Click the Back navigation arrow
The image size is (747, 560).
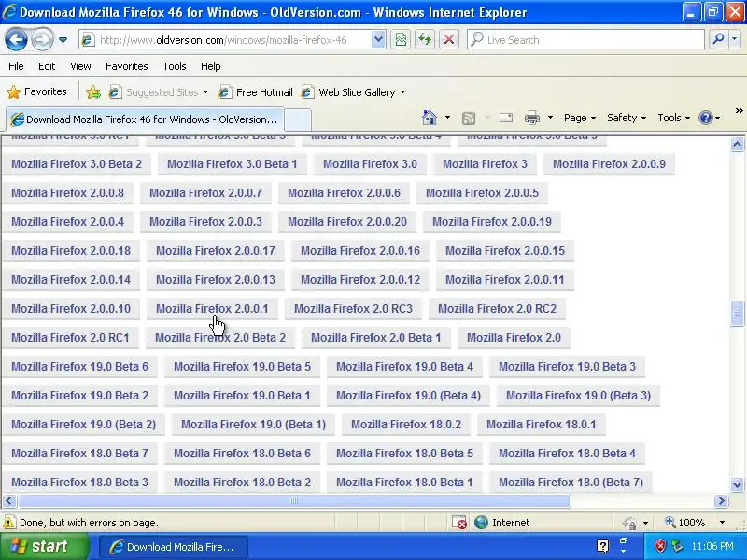pos(16,39)
